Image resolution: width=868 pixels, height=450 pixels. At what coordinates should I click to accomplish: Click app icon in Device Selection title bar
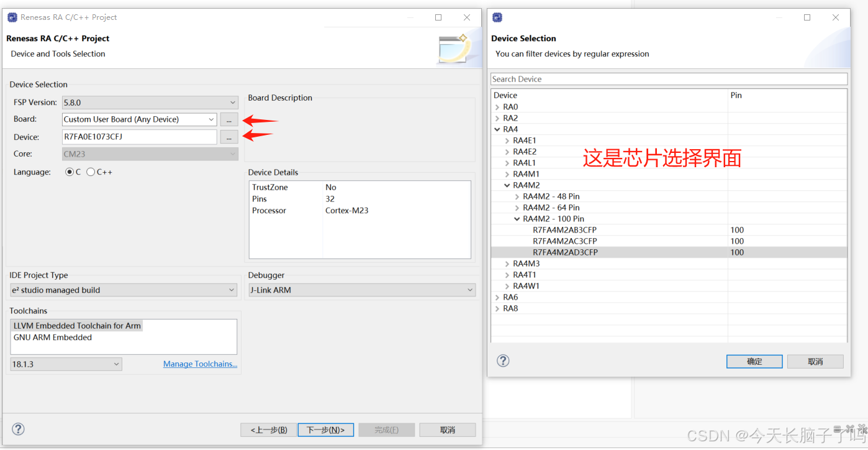497,17
